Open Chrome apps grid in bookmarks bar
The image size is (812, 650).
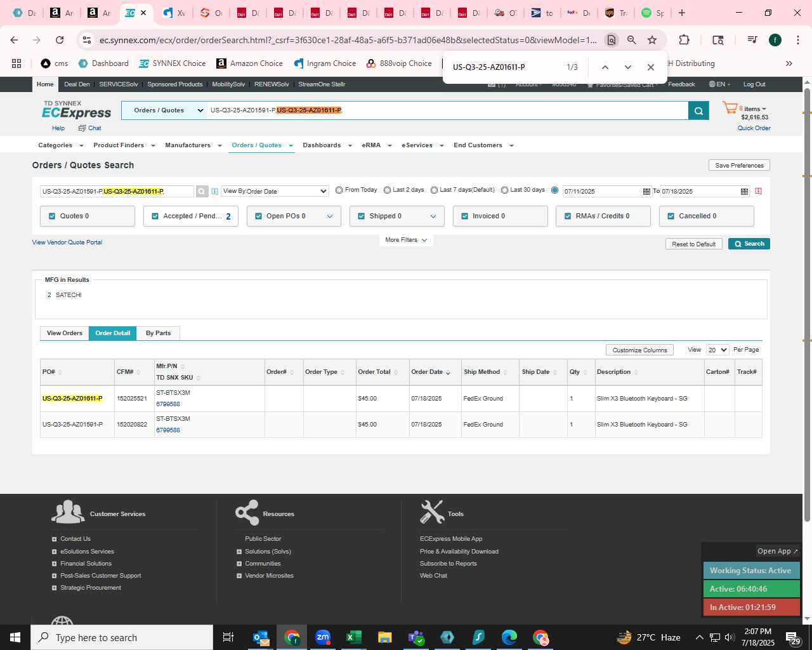16,63
